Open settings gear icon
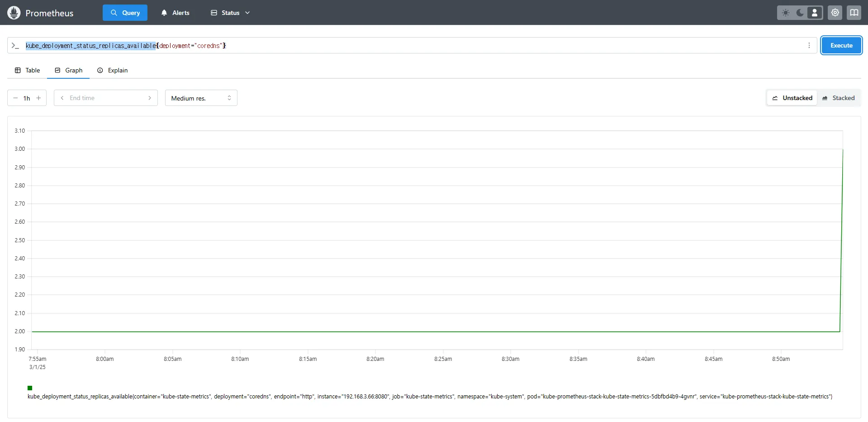 pos(835,13)
